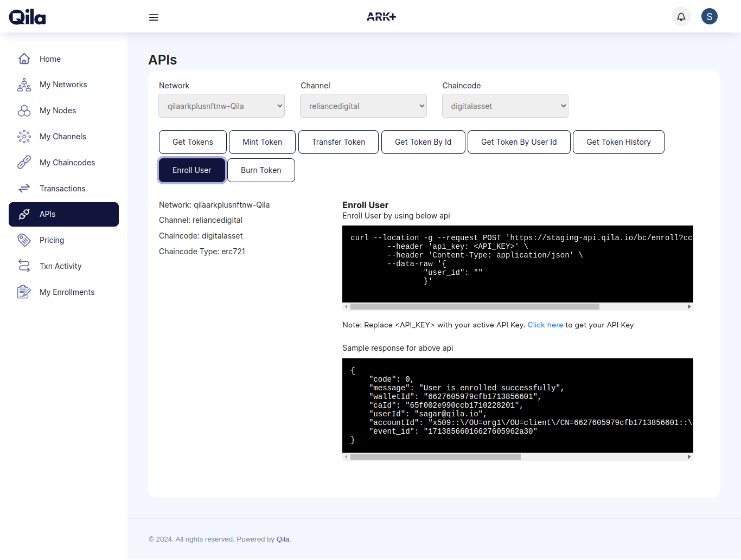Click the Get Tokens button
The height and width of the screenshot is (560, 741).
[x=193, y=142]
